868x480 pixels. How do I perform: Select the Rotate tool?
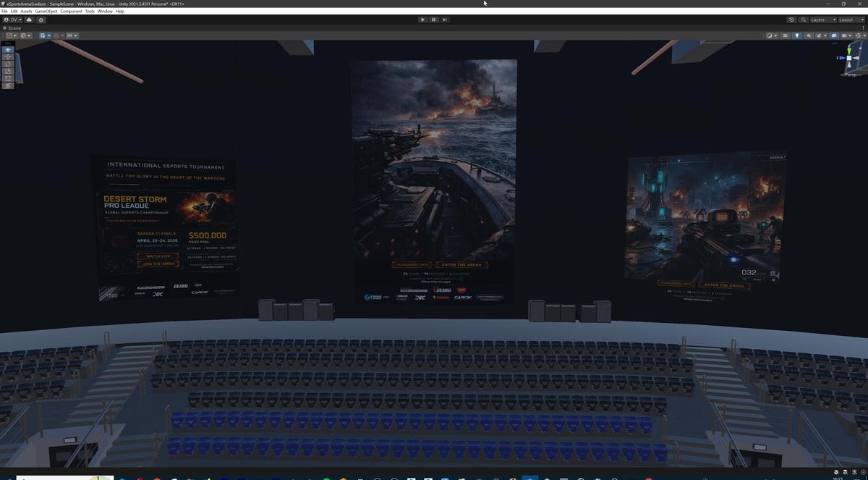8,64
